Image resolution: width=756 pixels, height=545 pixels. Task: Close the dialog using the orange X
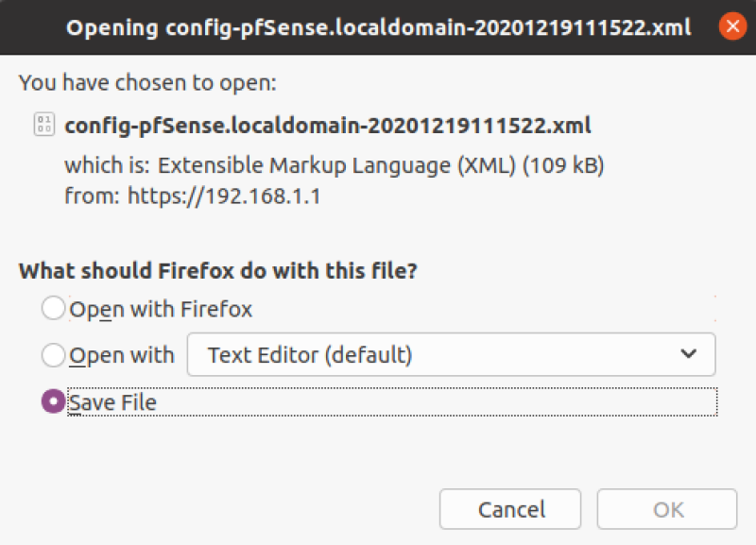[x=732, y=26]
